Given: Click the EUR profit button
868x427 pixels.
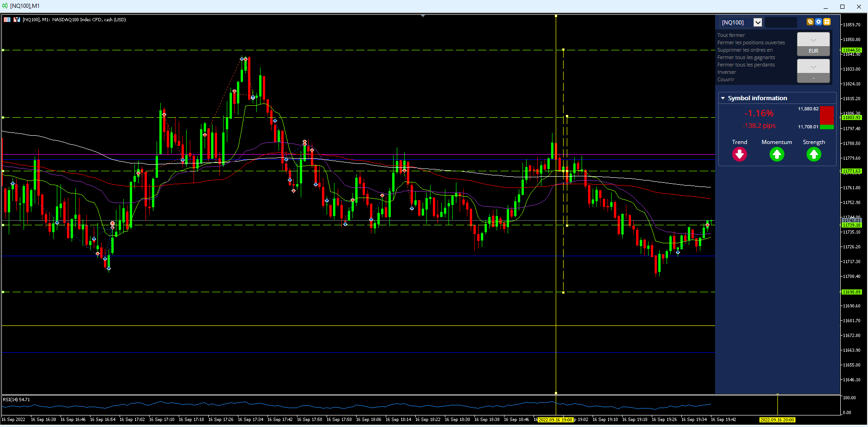Looking at the screenshot, I should click(813, 51).
